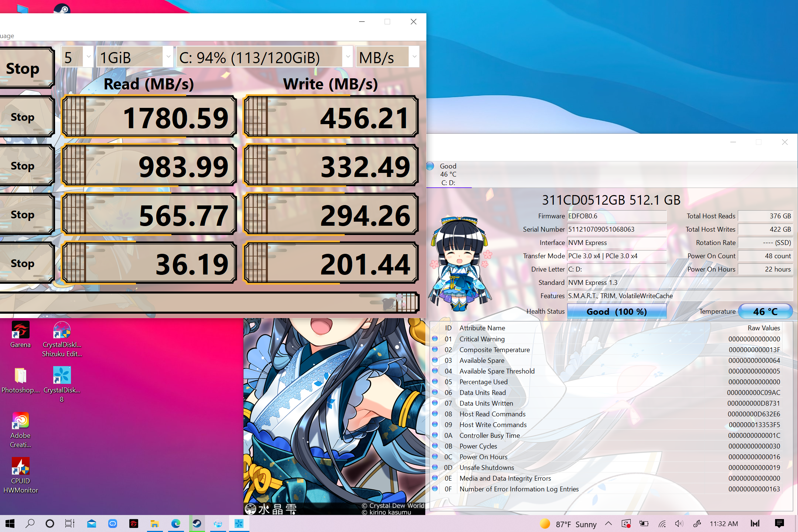The width and height of the screenshot is (798, 532).
Task: Switch to Steam in taskbar
Action: [197, 524]
